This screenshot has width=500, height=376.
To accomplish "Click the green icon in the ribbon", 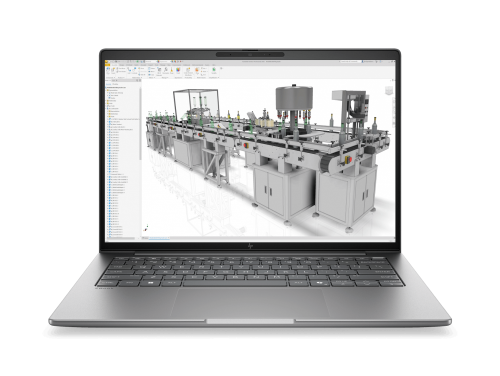I will coord(214,70).
